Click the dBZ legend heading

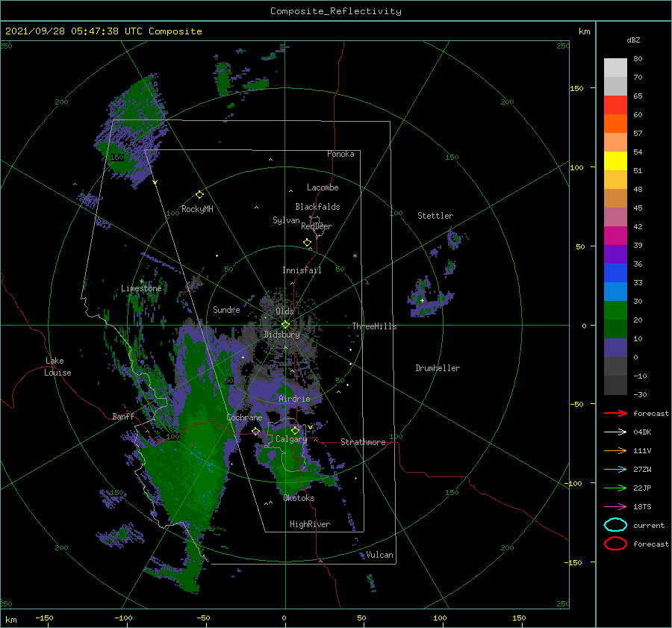pyautogui.click(x=633, y=40)
